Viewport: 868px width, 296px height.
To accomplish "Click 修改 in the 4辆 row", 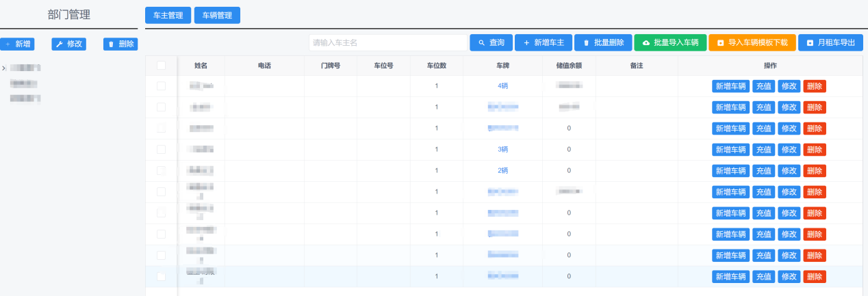I will (x=789, y=86).
